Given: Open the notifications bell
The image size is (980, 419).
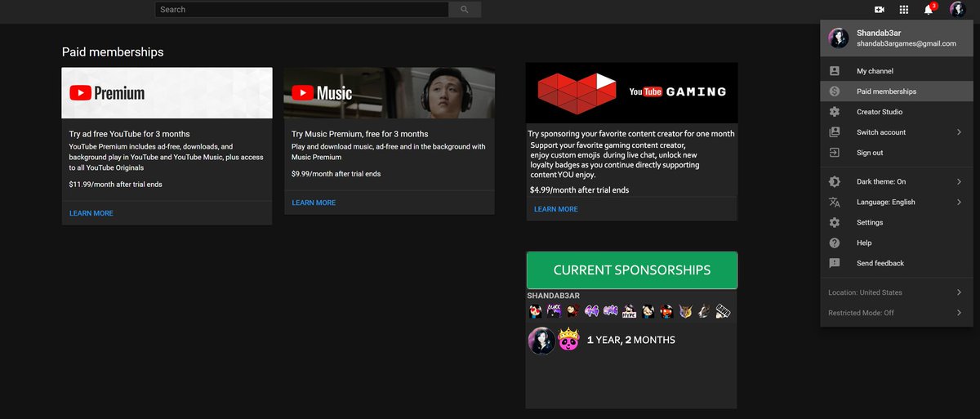Looking at the screenshot, I should tap(929, 10).
